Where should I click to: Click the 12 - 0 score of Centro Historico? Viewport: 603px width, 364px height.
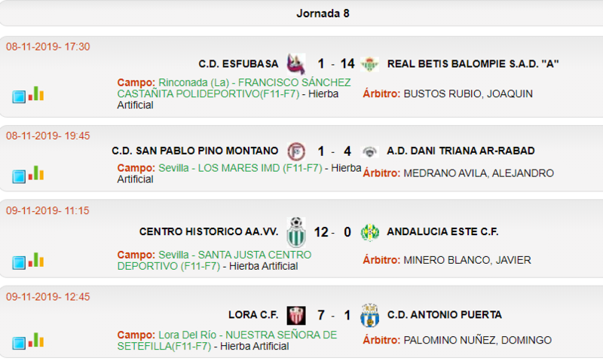tap(332, 232)
